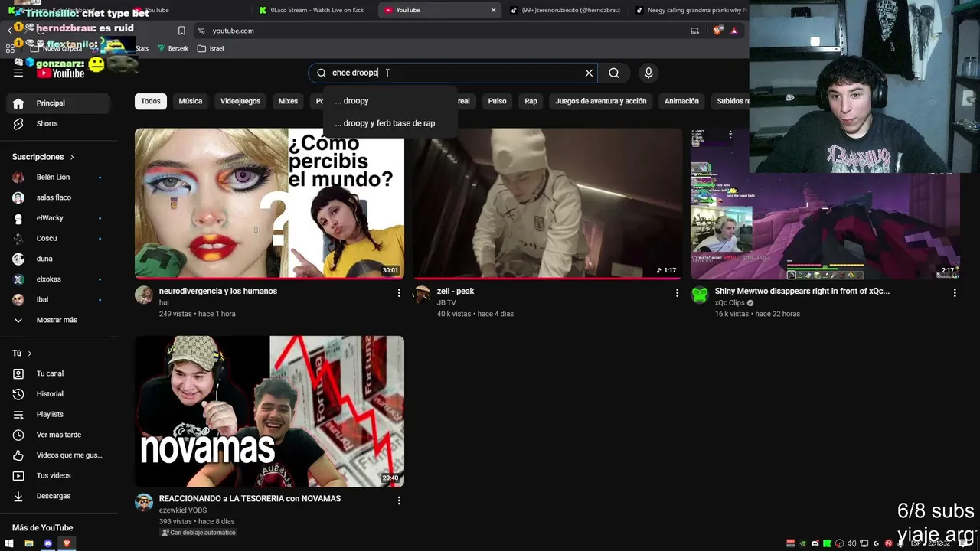Screen dimensions: 980x551
Task: Open ezewkiel VODS channel avatar
Action: point(144,503)
